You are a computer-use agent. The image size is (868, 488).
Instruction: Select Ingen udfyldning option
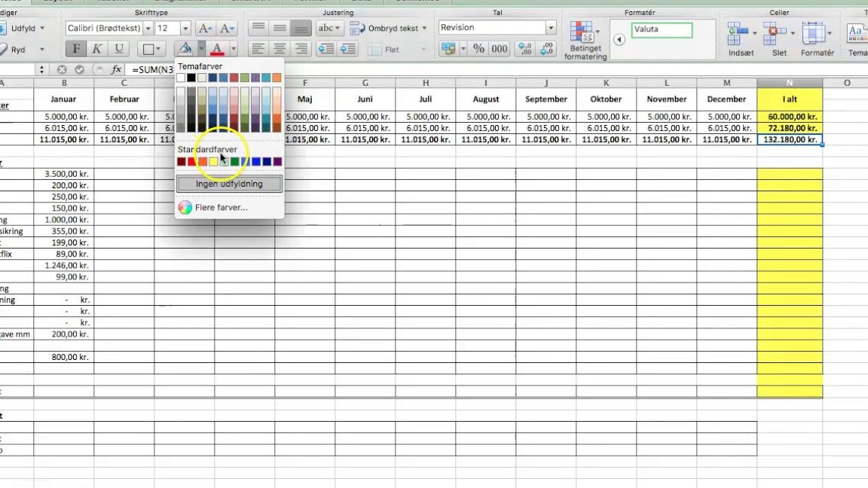coord(229,184)
